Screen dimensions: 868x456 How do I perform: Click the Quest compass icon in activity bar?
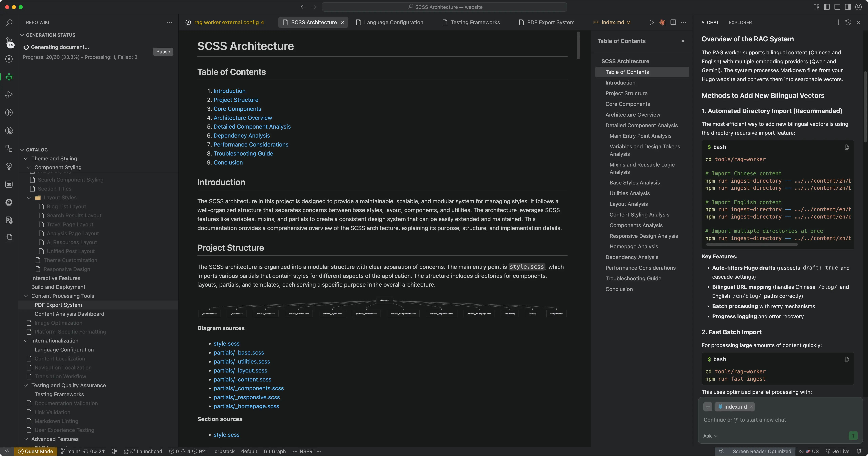[x=9, y=59]
